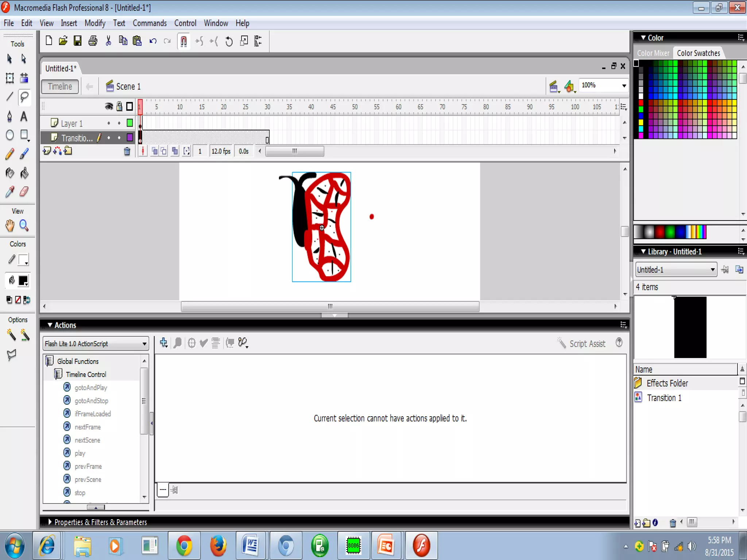Toggle Layer 1 outline color square

tap(129, 123)
